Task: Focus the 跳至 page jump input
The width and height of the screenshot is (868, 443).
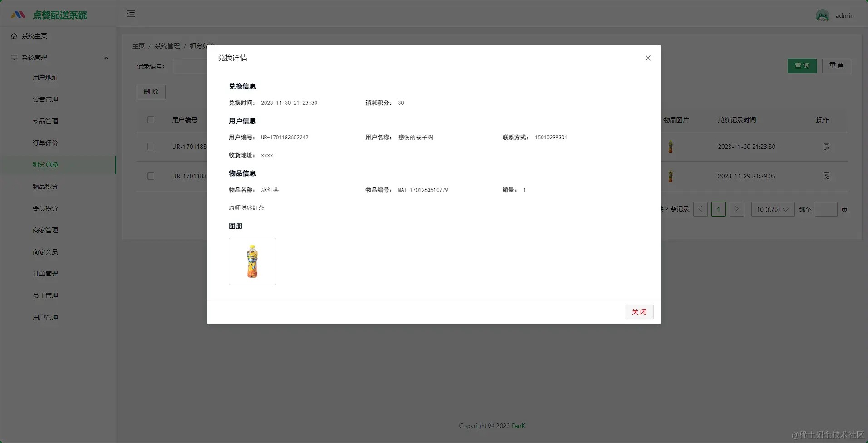Action: point(826,209)
